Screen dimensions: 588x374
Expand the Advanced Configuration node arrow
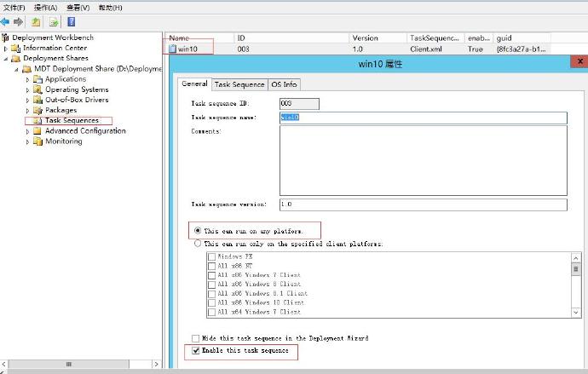click(x=27, y=131)
